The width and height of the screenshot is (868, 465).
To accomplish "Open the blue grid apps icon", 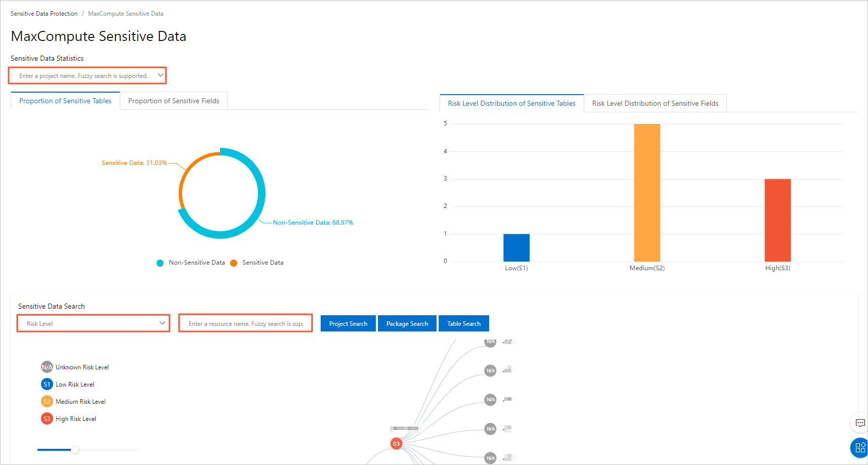I will 860,448.
